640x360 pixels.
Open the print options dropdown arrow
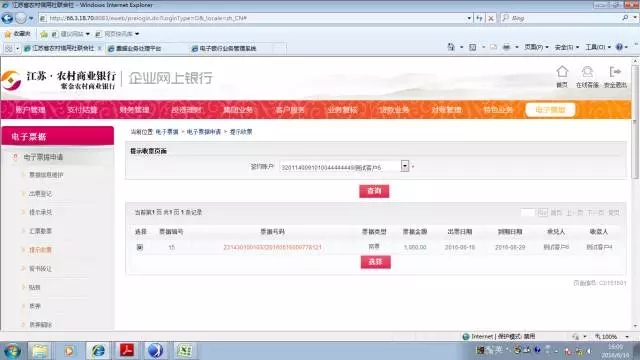pyautogui.click(x=517, y=47)
